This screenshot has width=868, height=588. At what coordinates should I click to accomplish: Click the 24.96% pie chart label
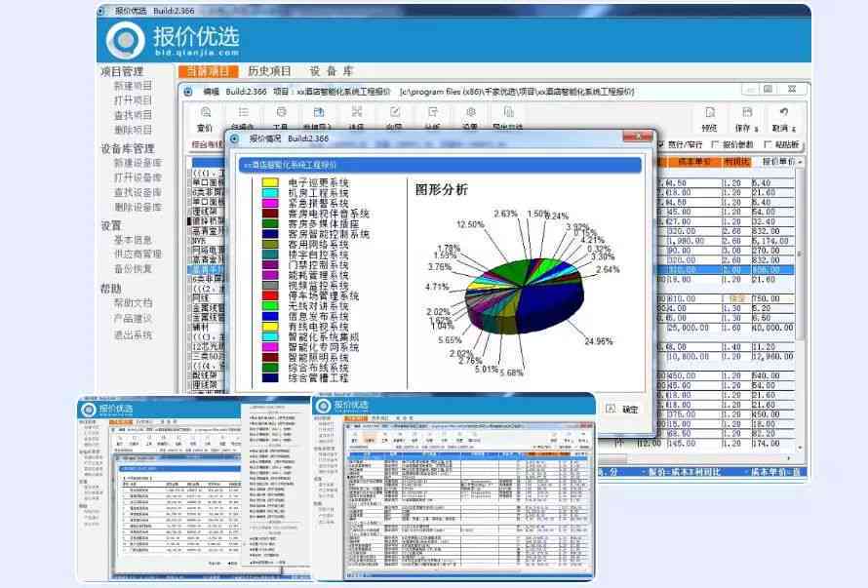599,341
